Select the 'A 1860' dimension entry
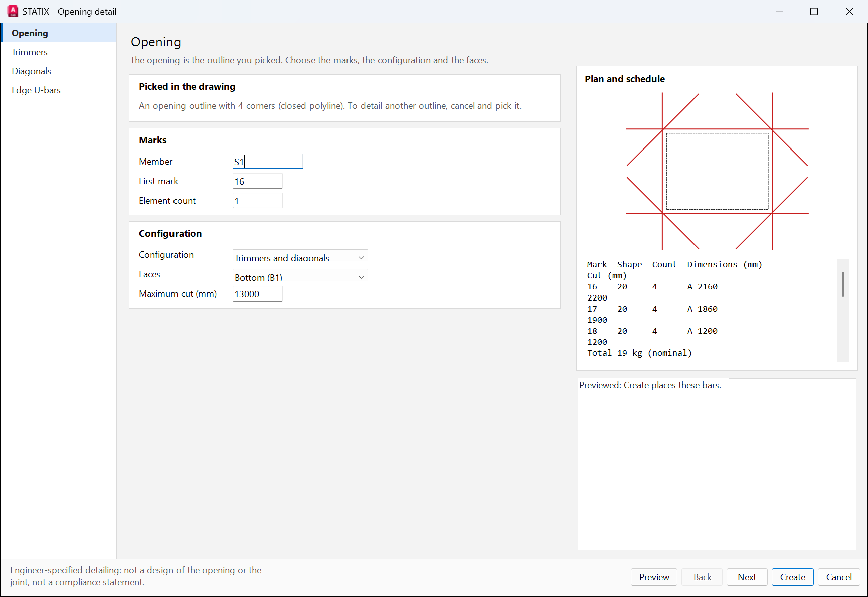This screenshot has width=868, height=597. (x=702, y=309)
